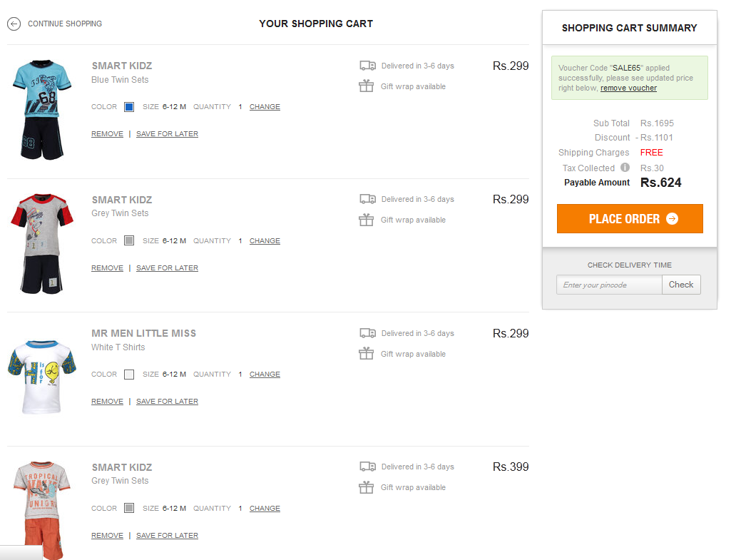Select blue color swatch for Blue Twin Sets
The height and width of the screenshot is (560, 736).
click(x=129, y=107)
